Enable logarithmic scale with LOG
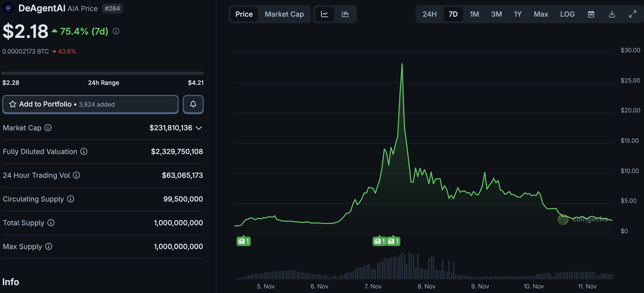The height and width of the screenshot is (293, 644). [567, 14]
